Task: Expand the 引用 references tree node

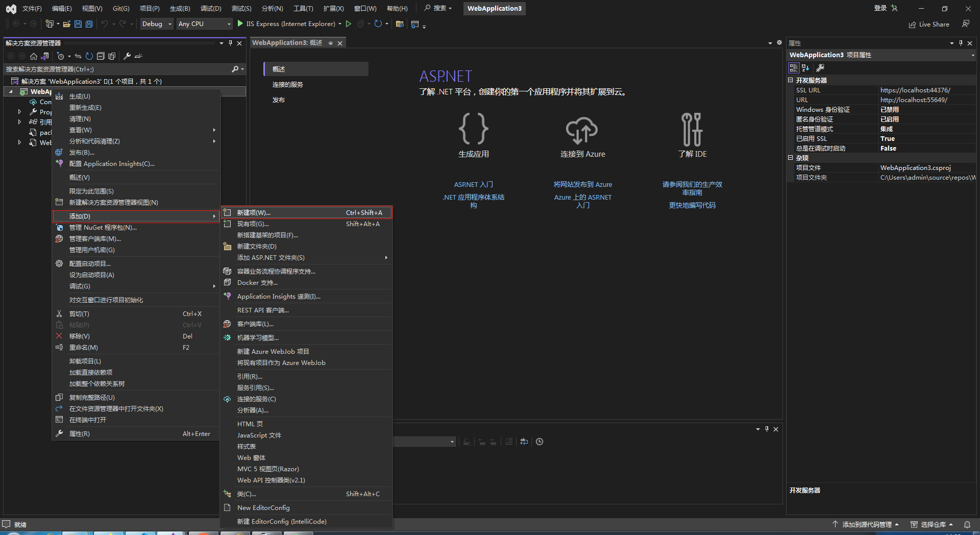Action: [x=19, y=122]
